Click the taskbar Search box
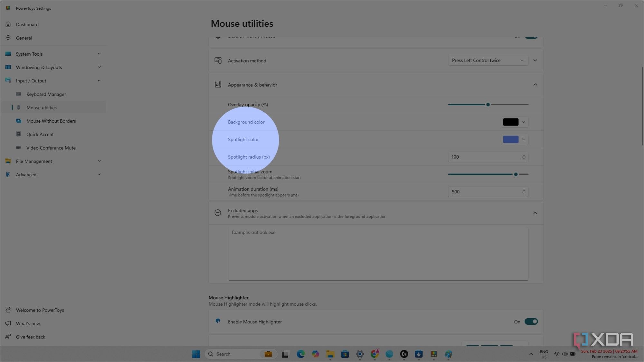The image size is (644, 362). [241, 354]
